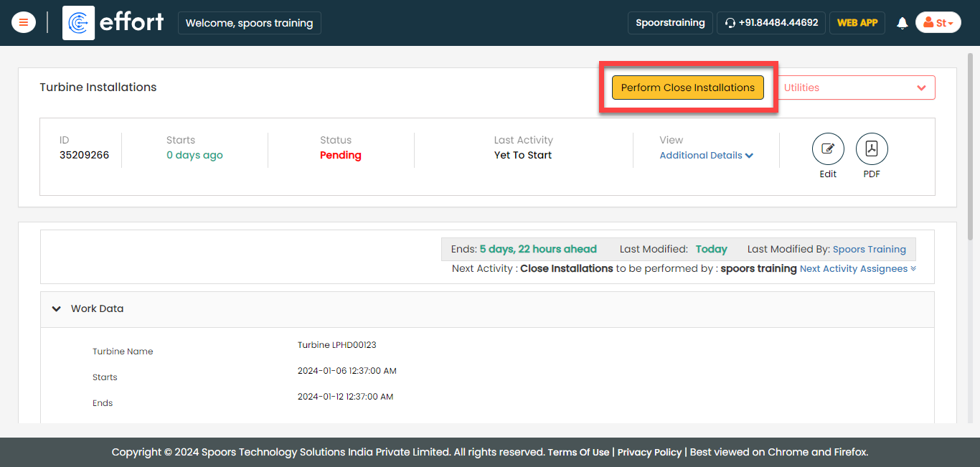Open the hamburger menu icon

tap(24, 22)
